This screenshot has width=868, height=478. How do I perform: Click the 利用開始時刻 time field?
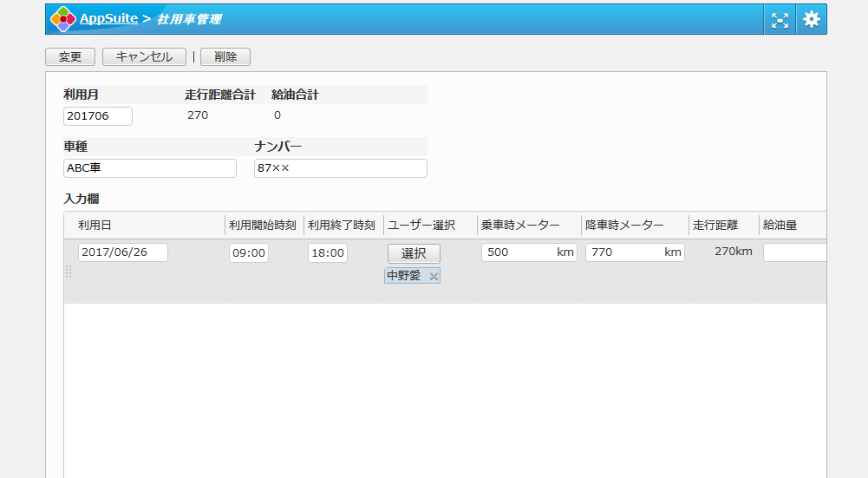(x=249, y=253)
